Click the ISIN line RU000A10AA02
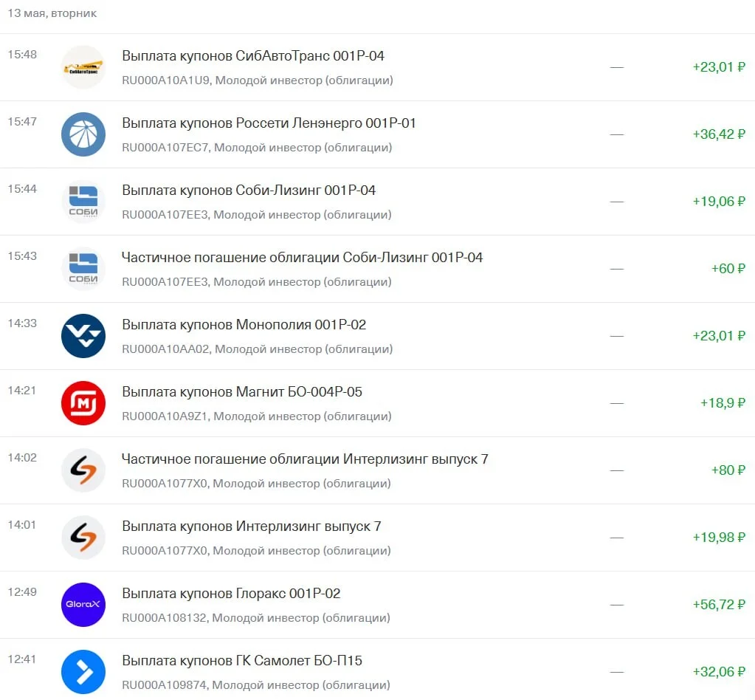Image resolution: width=755 pixels, height=700 pixels. coord(257,349)
